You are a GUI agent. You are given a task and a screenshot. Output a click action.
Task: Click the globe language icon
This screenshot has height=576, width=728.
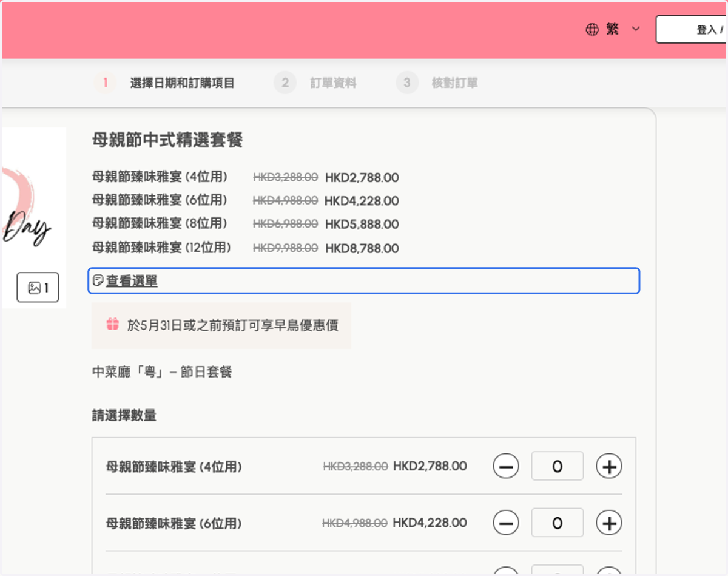592,29
